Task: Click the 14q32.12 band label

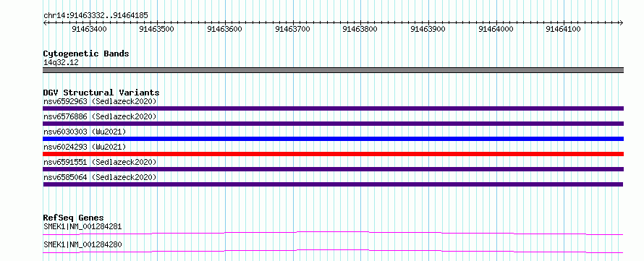Action: tap(61, 63)
